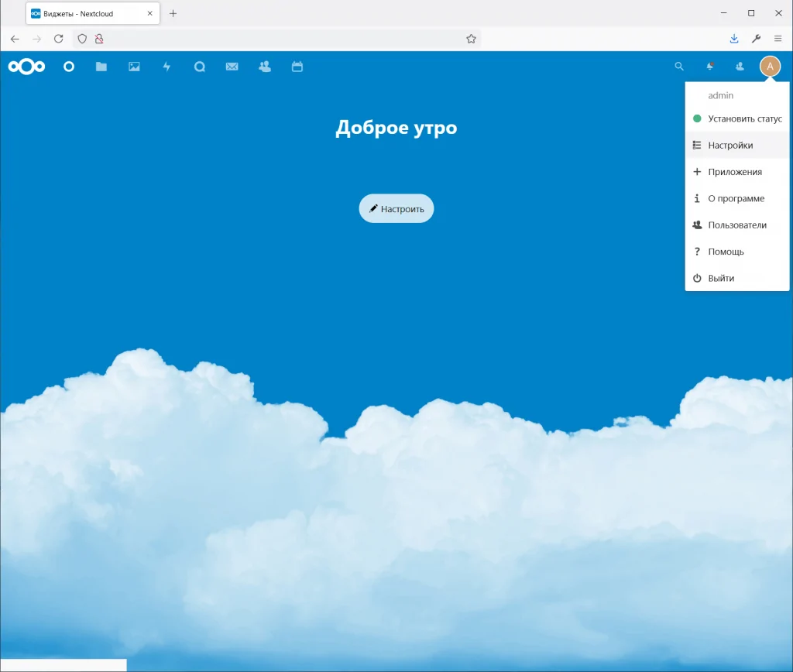This screenshot has height=672, width=793.
Task: Choose "Приложения" in the user menu
Action: point(735,172)
